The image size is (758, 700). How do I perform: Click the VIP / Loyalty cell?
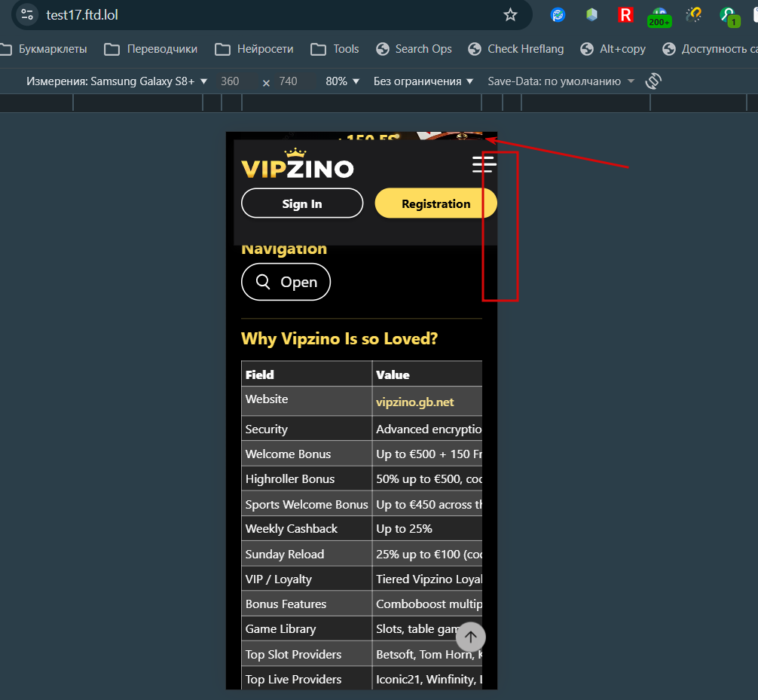307,579
